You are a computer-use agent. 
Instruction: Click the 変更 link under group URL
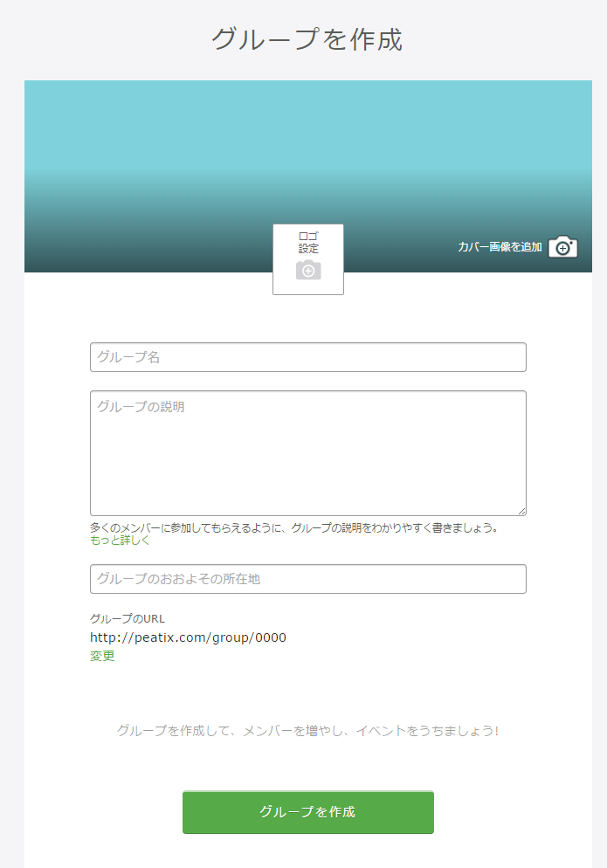coord(102,656)
